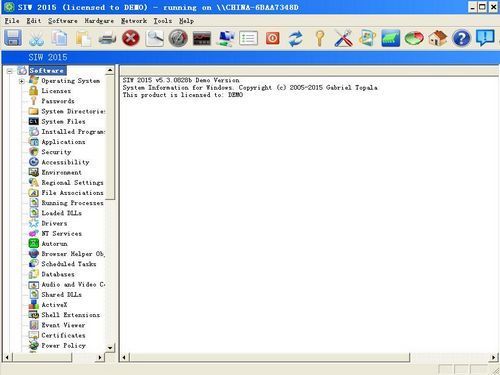Select Loaded DLLs in the tree

point(61,213)
